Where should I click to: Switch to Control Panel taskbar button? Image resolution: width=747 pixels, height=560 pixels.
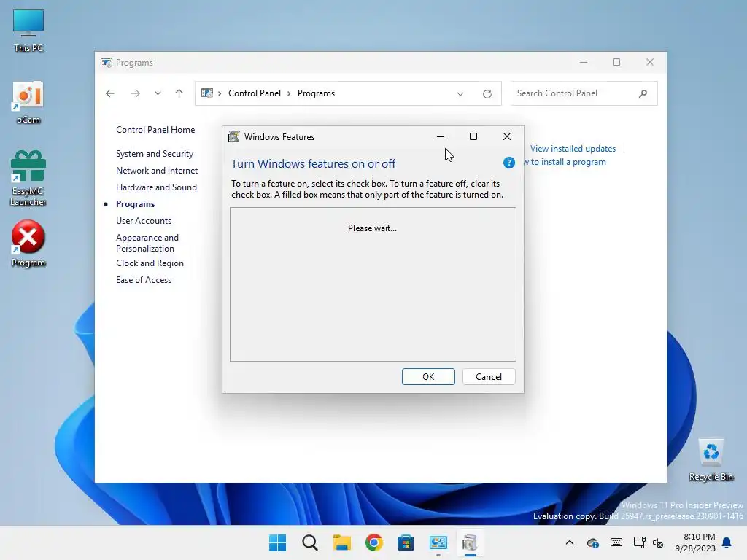pos(438,542)
